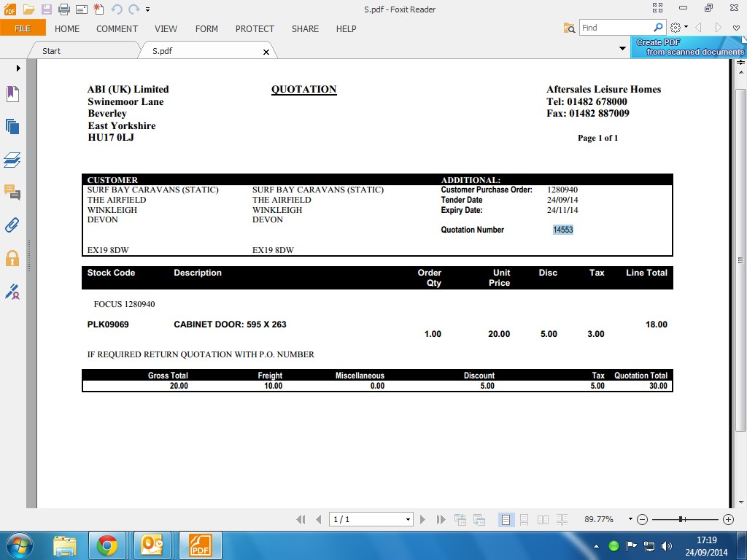This screenshot has width=747, height=560.
Task: Open the COMMENT ribbon tab
Action: pyautogui.click(x=117, y=28)
